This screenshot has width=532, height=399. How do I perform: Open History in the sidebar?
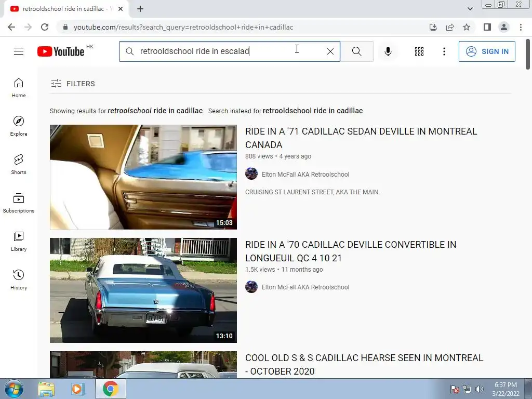19,280
